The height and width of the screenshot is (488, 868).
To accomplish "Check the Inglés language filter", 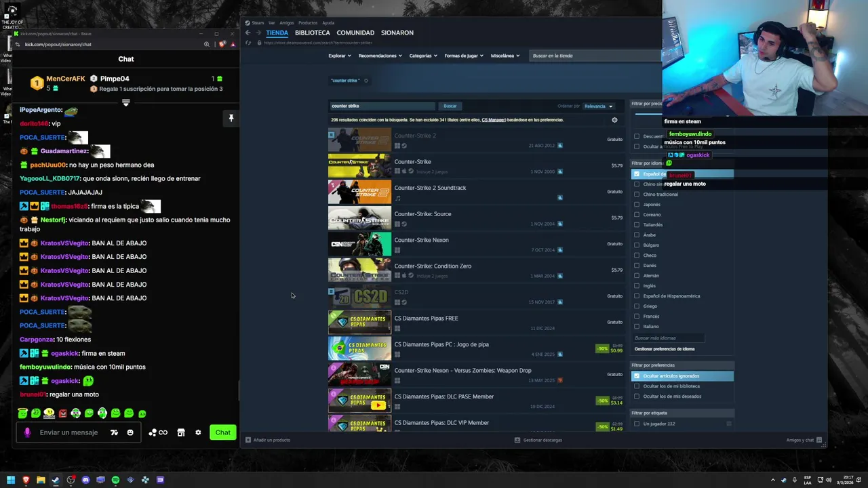I will tap(636, 286).
